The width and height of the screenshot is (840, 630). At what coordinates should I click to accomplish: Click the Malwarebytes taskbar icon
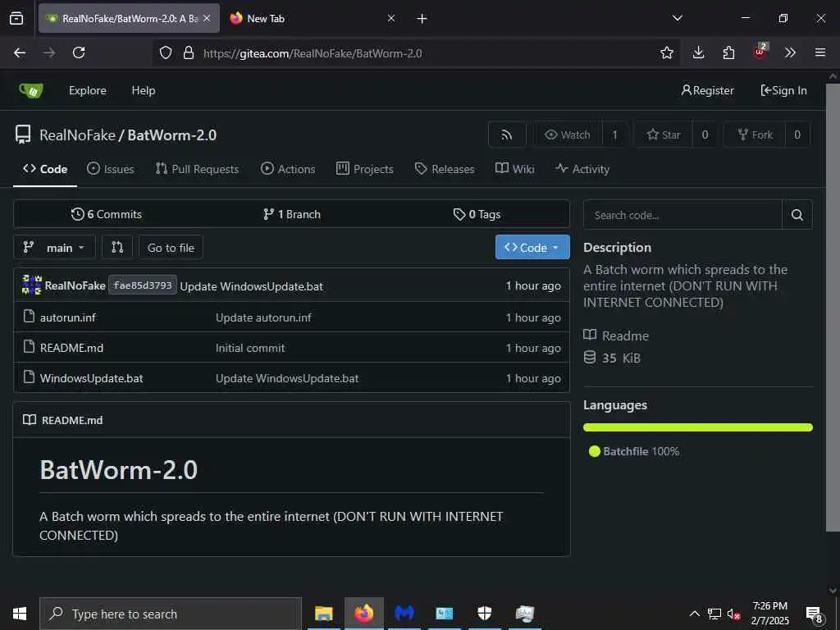pyautogui.click(x=404, y=614)
